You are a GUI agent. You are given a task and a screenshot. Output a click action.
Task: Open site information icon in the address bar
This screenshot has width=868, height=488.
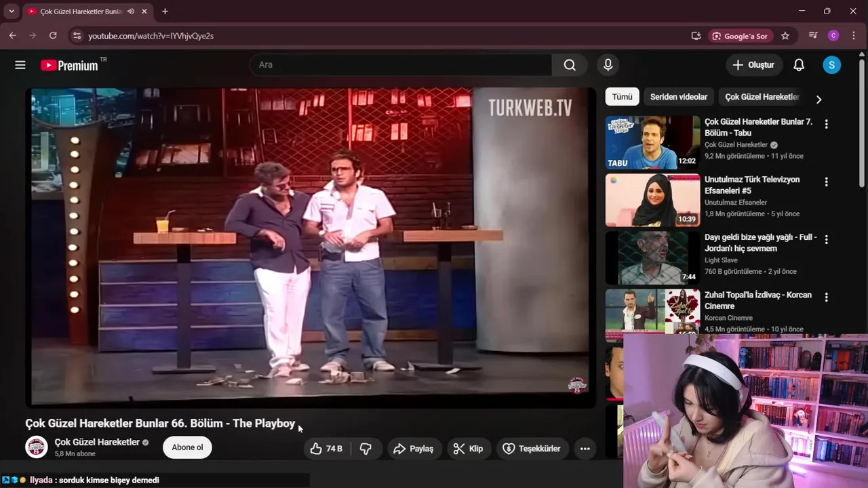point(77,36)
